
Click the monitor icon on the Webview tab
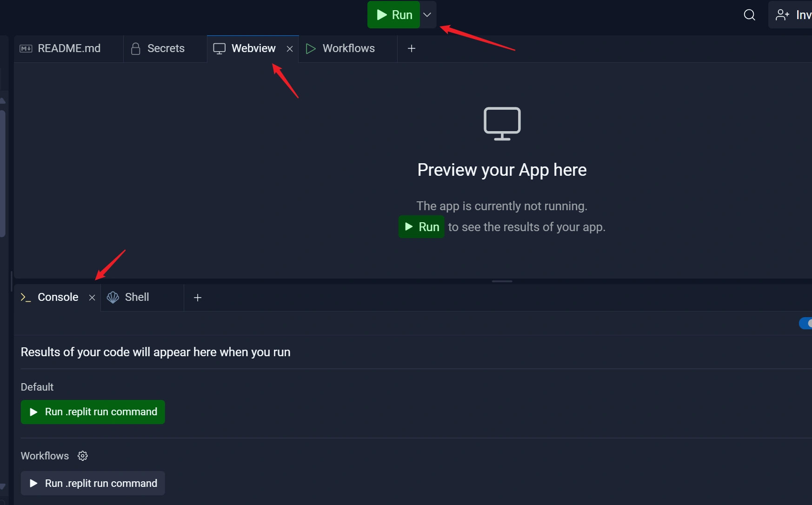[219, 48]
